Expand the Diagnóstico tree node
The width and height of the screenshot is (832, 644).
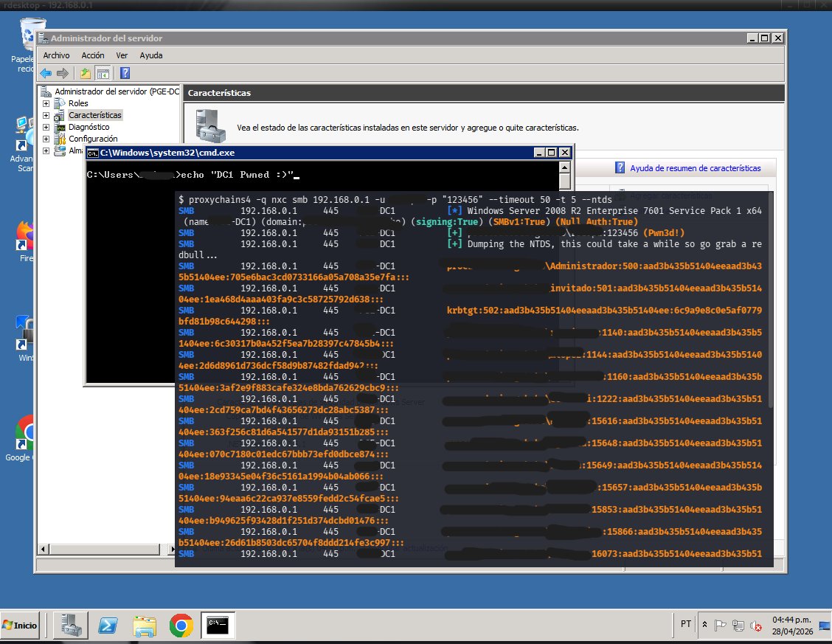(x=46, y=128)
